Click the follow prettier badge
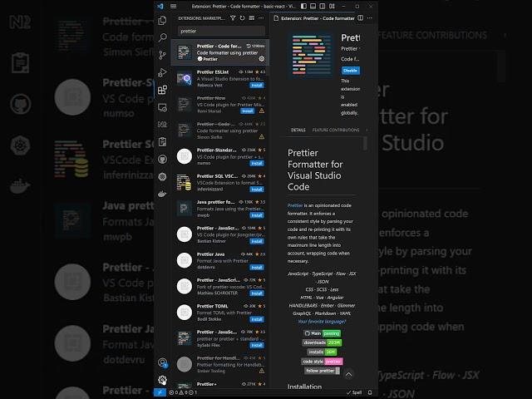Viewport: 532px width, 399px height. tap(322, 371)
